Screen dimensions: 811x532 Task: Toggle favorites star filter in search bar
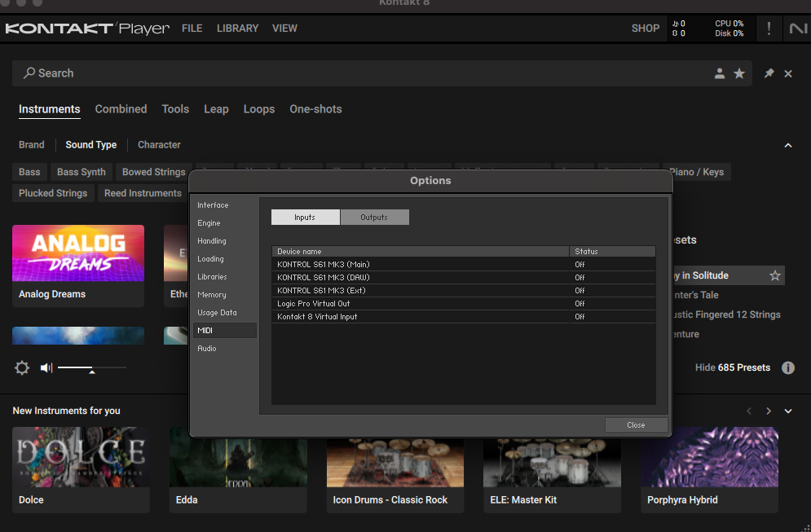pyautogui.click(x=739, y=73)
